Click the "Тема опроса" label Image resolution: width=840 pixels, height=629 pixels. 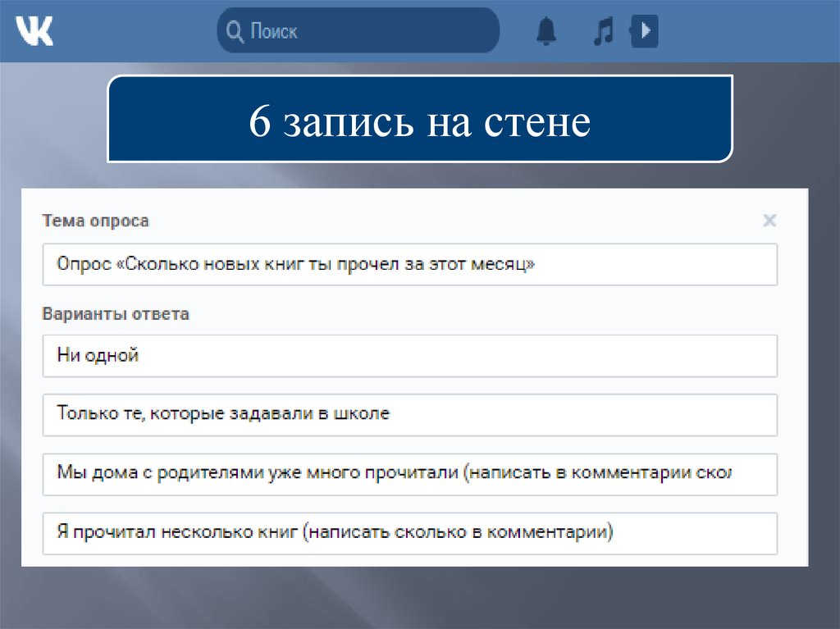(x=95, y=221)
